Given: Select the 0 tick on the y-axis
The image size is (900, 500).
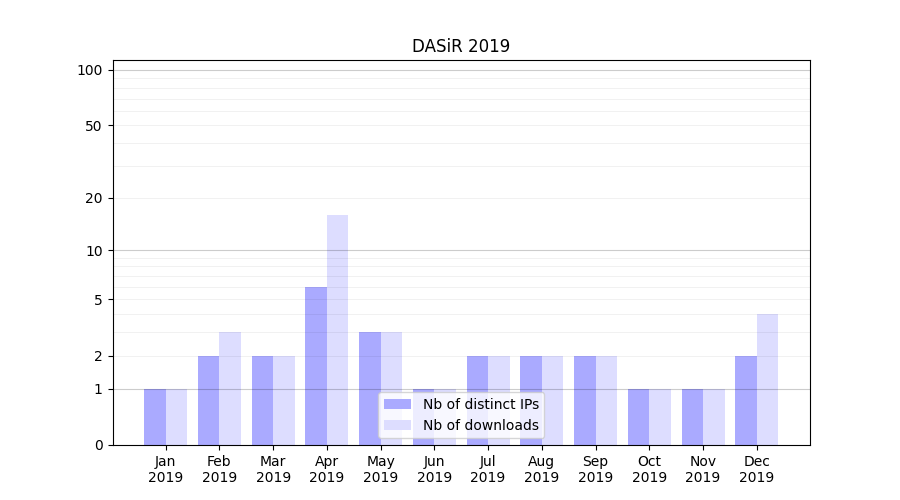Looking at the screenshot, I should (98, 445).
